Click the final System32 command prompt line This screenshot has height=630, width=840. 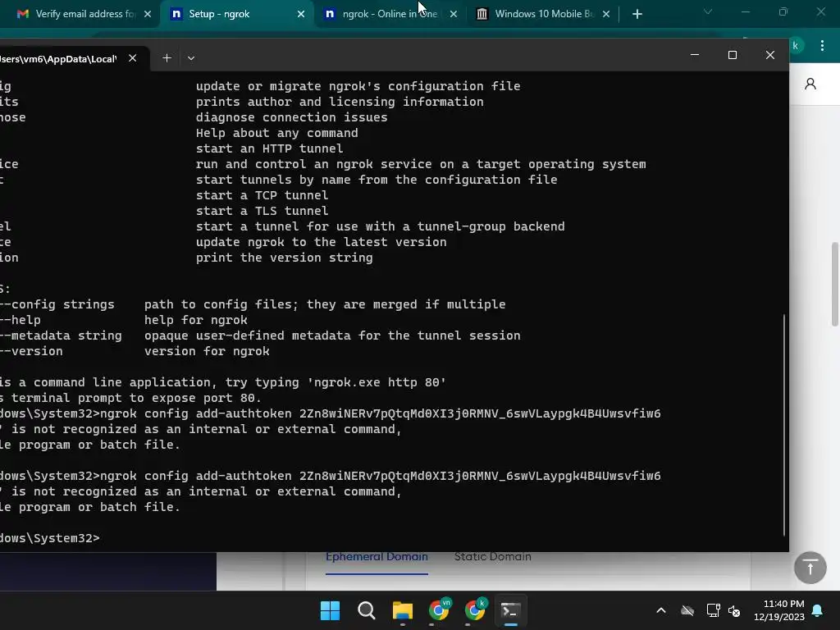click(x=50, y=538)
